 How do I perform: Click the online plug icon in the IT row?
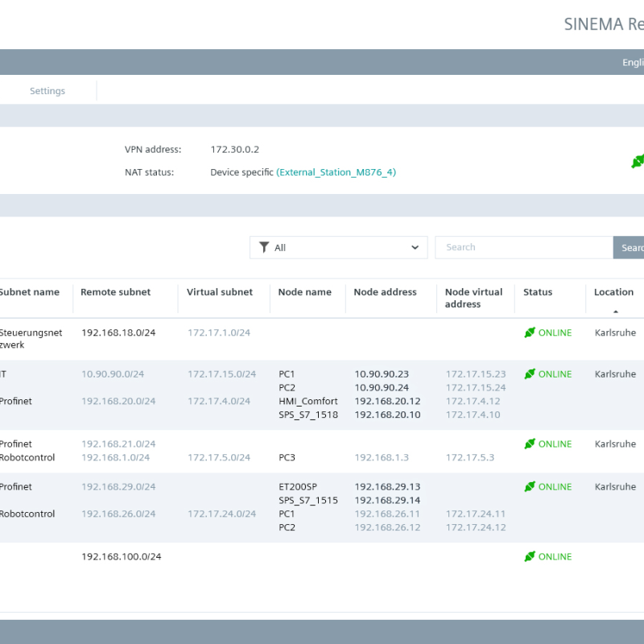tap(530, 374)
